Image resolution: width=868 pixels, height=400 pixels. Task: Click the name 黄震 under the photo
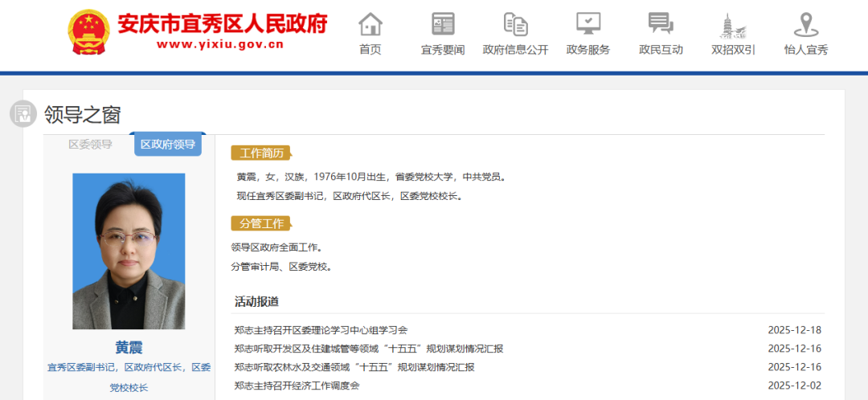[x=129, y=348]
